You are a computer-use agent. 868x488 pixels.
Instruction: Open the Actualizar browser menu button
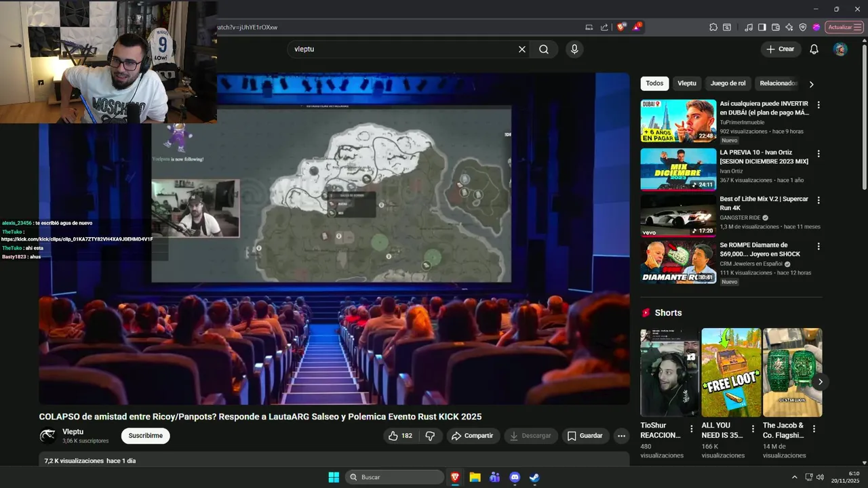click(844, 27)
